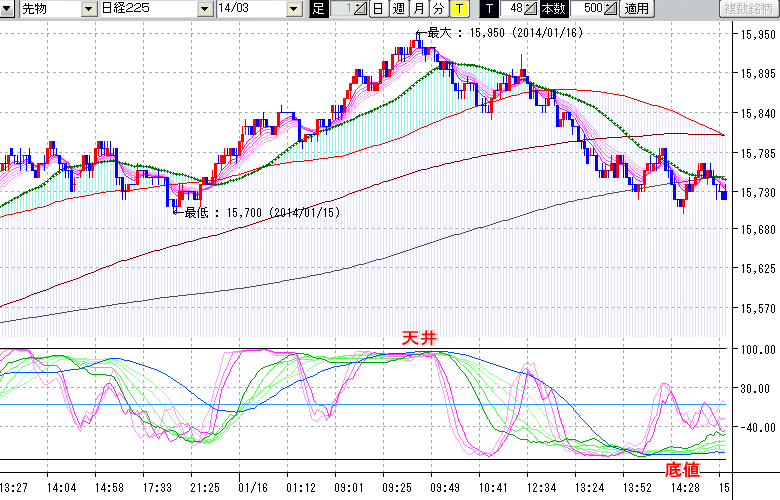Click the 複数銘柄 multiple symbols button
Viewport: 780px width, 500px height.
(749, 9)
